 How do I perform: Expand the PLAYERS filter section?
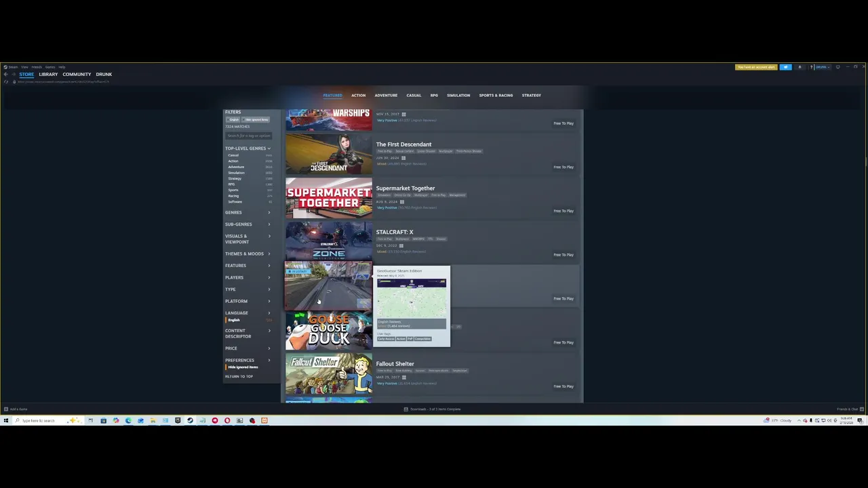pyautogui.click(x=248, y=277)
